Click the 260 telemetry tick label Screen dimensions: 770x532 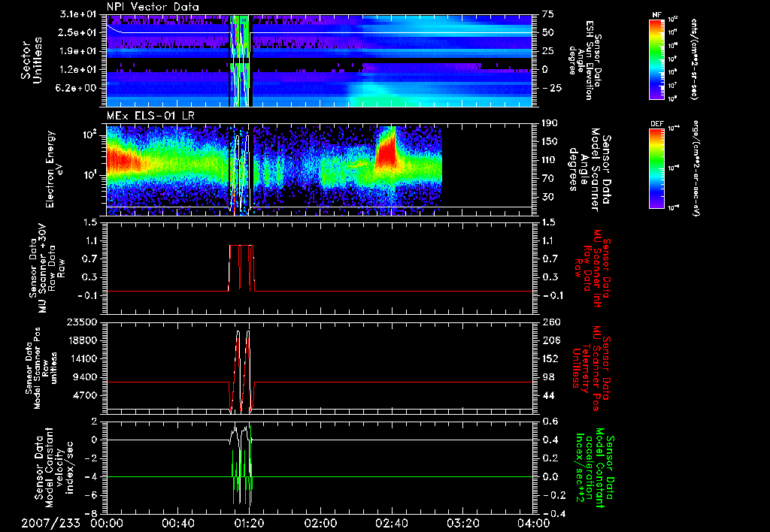pos(550,322)
